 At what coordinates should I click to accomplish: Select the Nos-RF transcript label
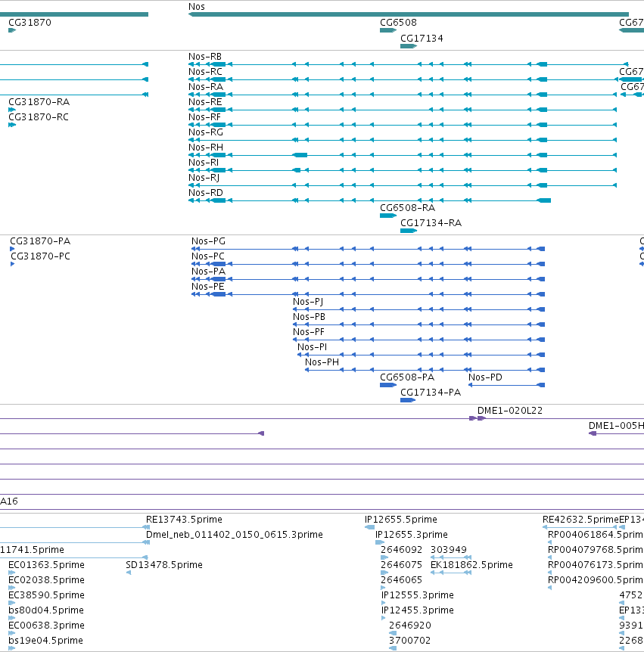tap(204, 117)
